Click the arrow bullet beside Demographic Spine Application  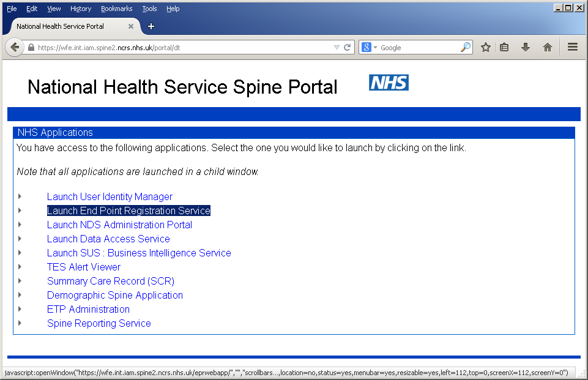click(x=20, y=295)
